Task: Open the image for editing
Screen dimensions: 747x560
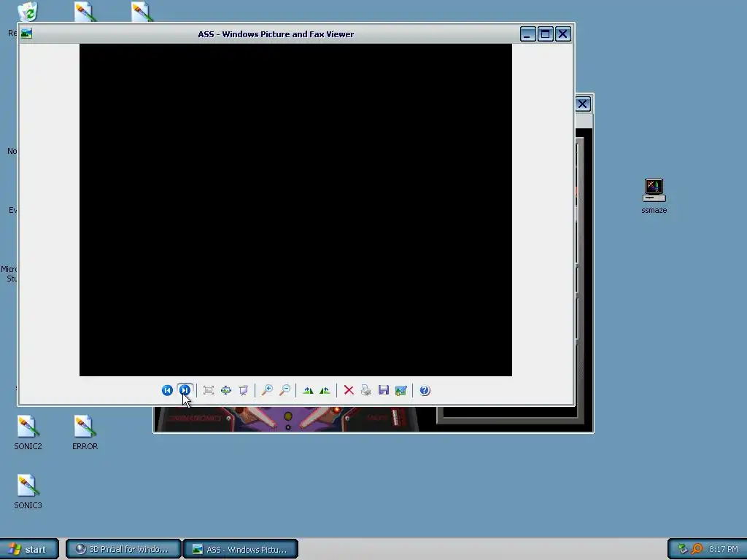Action: 400,391
